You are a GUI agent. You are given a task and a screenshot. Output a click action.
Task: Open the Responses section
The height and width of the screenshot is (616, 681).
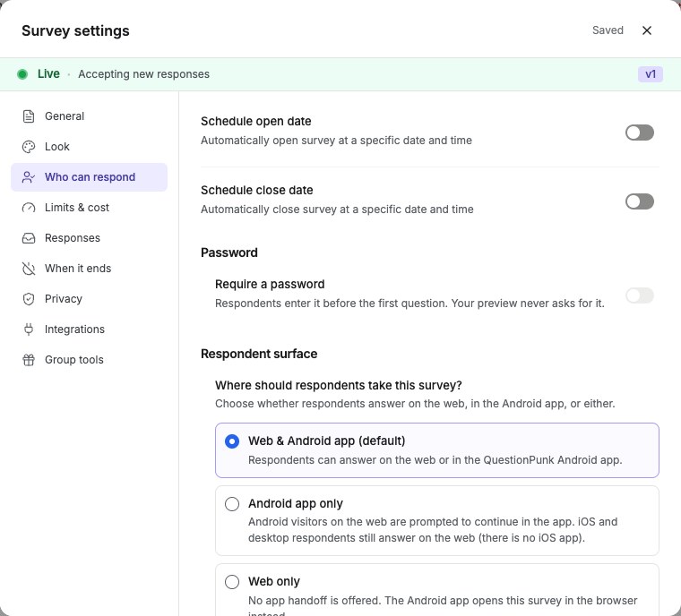coord(89,238)
